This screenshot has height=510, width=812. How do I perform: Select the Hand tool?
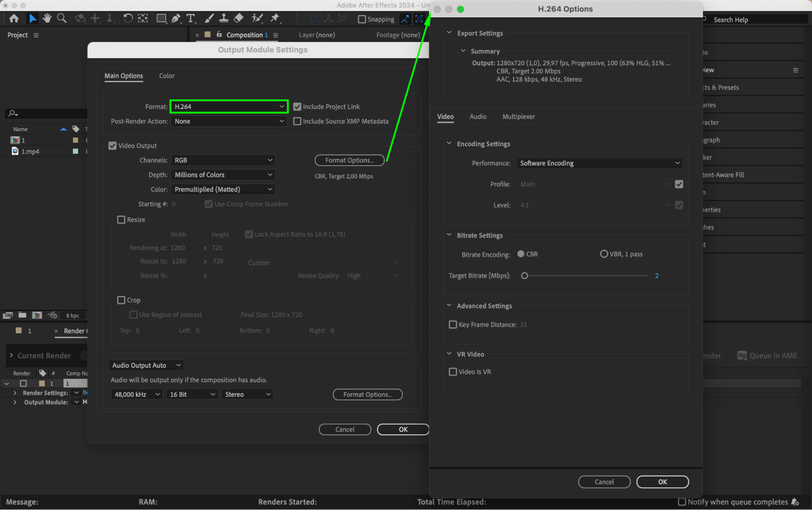point(47,18)
